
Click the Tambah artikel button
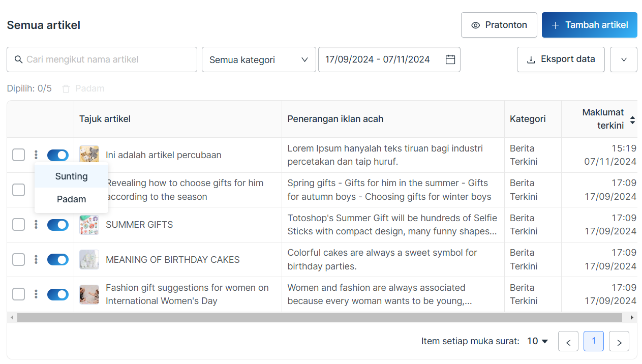pos(589,25)
